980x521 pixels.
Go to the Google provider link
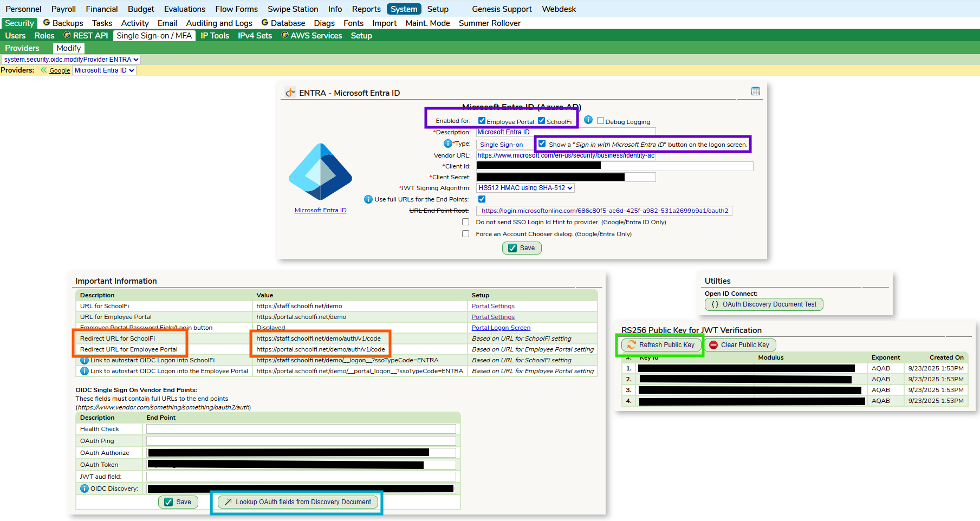[x=60, y=70]
